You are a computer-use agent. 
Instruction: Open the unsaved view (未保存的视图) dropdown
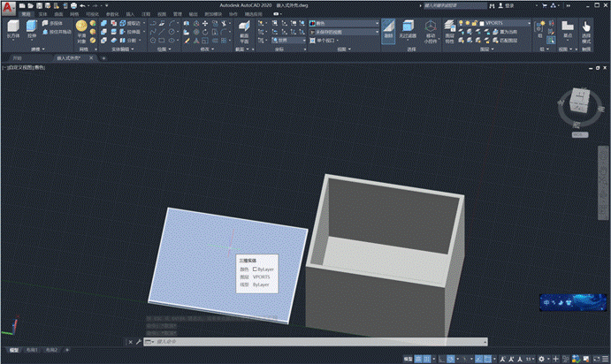point(344,32)
